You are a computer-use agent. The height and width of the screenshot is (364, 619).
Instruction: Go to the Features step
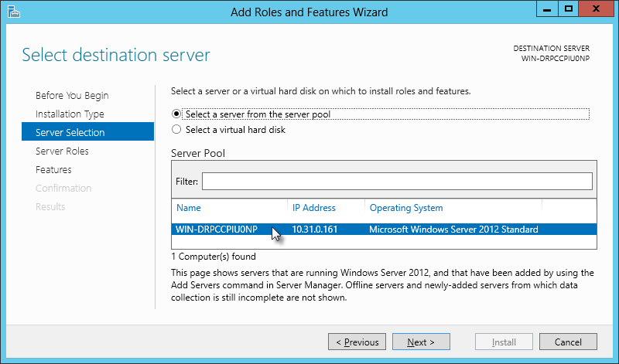pyautogui.click(x=53, y=169)
